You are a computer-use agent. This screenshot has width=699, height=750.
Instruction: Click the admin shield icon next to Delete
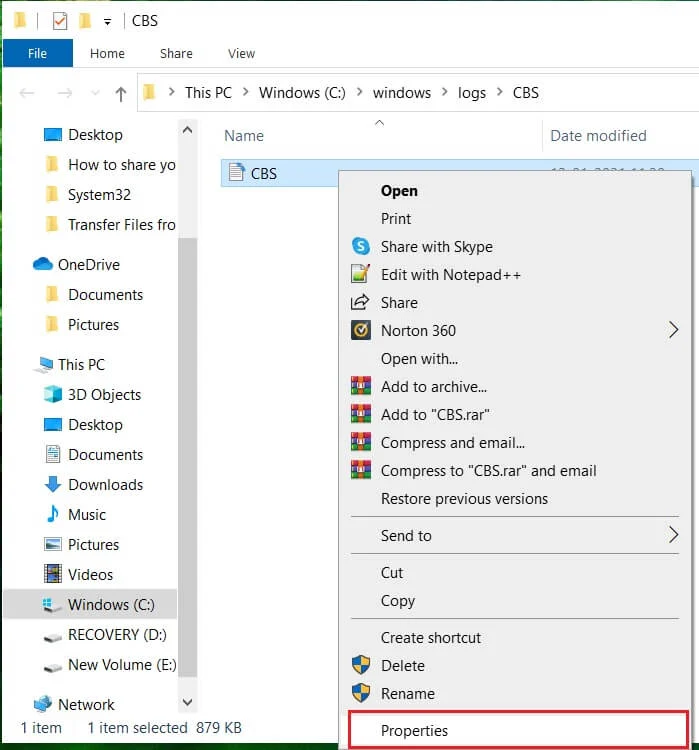point(361,665)
